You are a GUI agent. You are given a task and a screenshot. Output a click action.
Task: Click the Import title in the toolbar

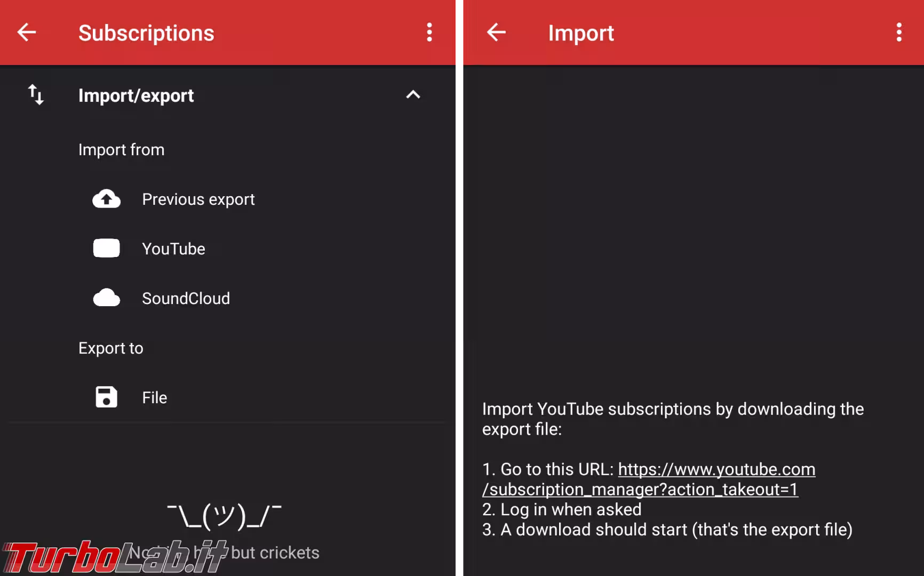[581, 33]
